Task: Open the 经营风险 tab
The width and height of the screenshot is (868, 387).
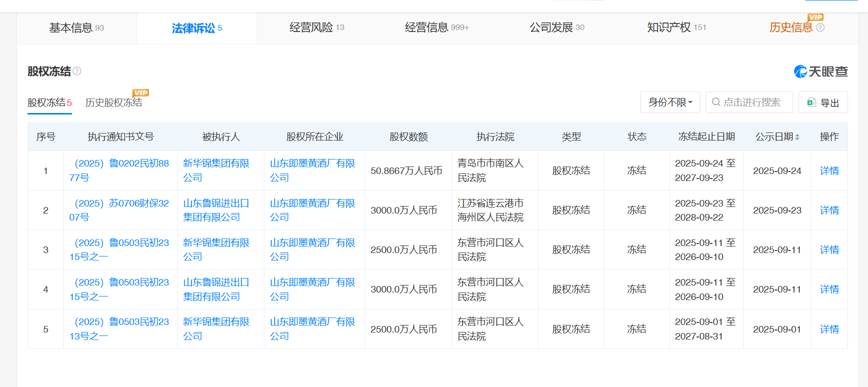Action: pyautogui.click(x=317, y=27)
